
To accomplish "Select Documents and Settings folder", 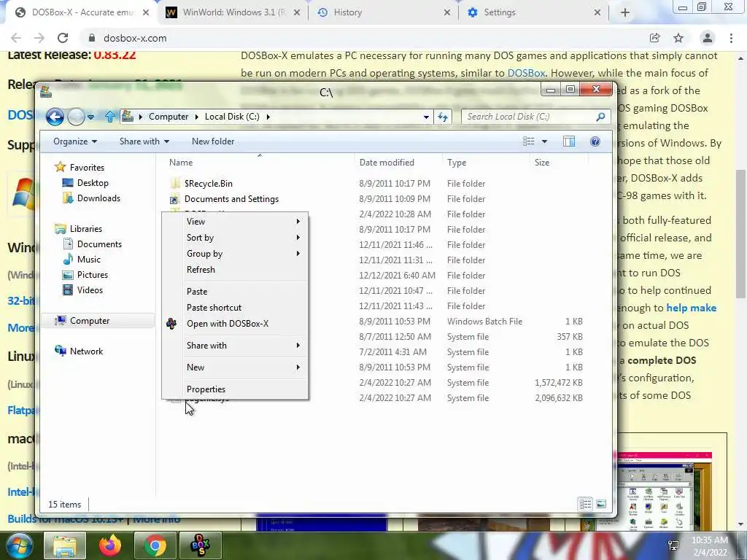I will click(x=231, y=198).
